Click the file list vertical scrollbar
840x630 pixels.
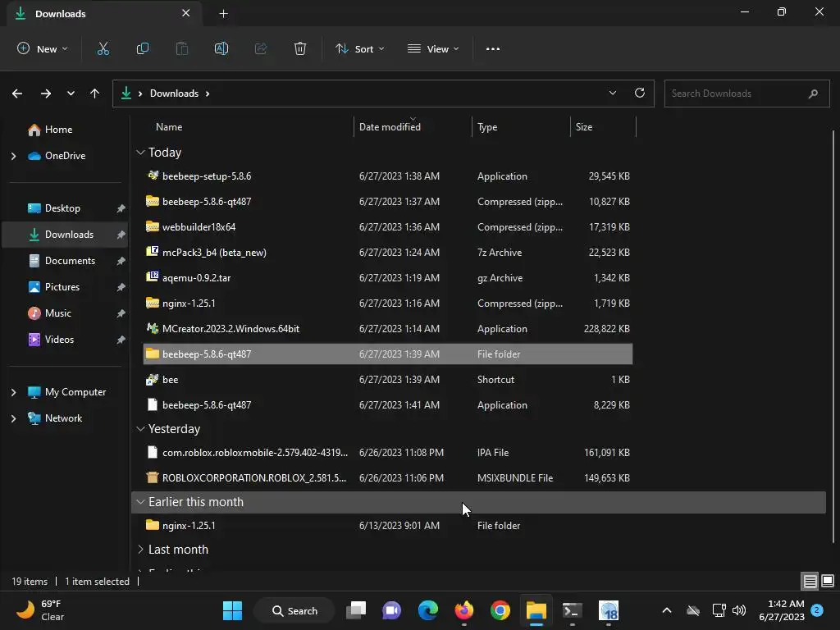pos(833,335)
